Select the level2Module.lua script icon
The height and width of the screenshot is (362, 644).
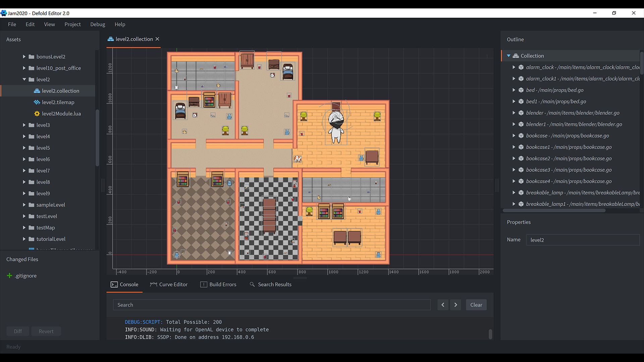[37, 114]
